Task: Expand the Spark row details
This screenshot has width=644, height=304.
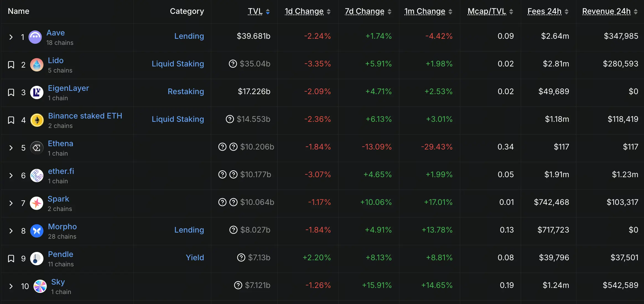Action: click(x=11, y=203)
